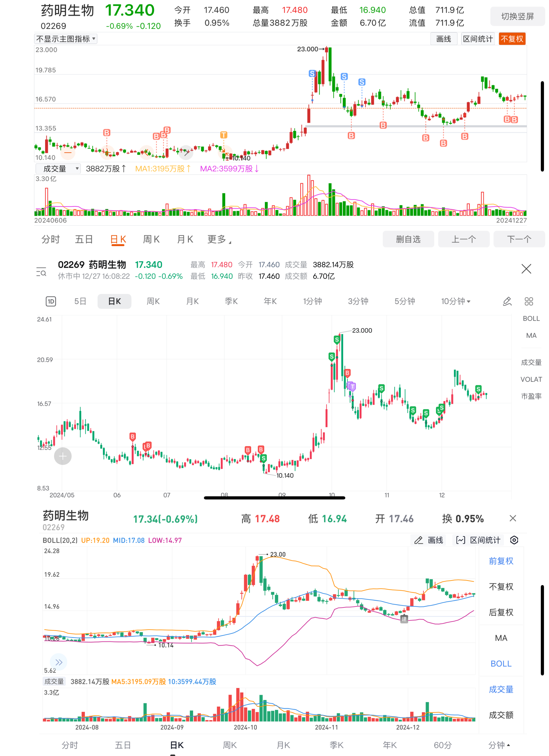Expand the 10分钟 interval dropdown
549x756 pixels.
pos(455,301)
